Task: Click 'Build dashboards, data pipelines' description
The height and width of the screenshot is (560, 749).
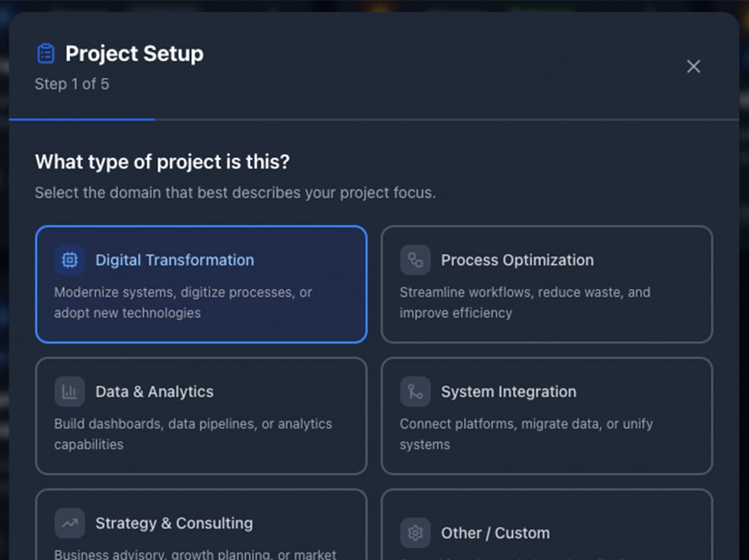Action: point(193,434)
